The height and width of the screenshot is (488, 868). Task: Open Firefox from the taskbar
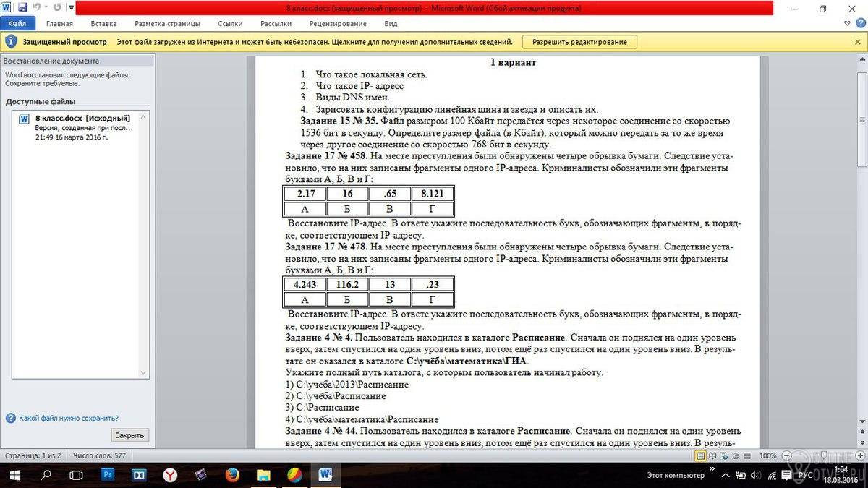[x=232, y=474]
